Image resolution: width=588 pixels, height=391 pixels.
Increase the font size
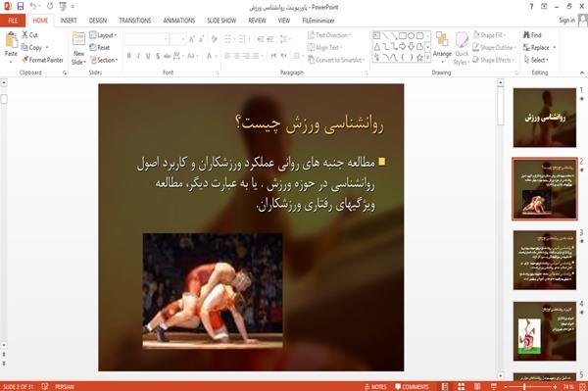(x=192, y=39)
